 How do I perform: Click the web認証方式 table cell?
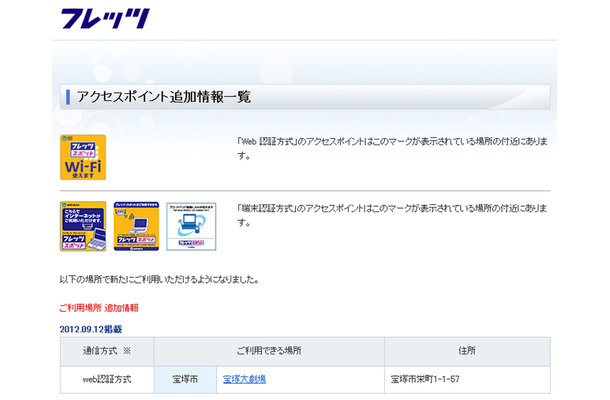(107, 379)
